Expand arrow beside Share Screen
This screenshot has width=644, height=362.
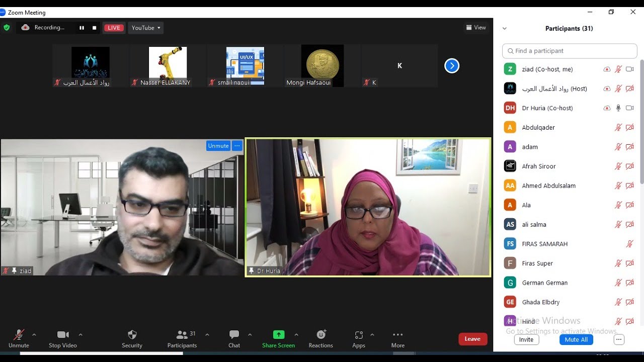coord(296,335)
